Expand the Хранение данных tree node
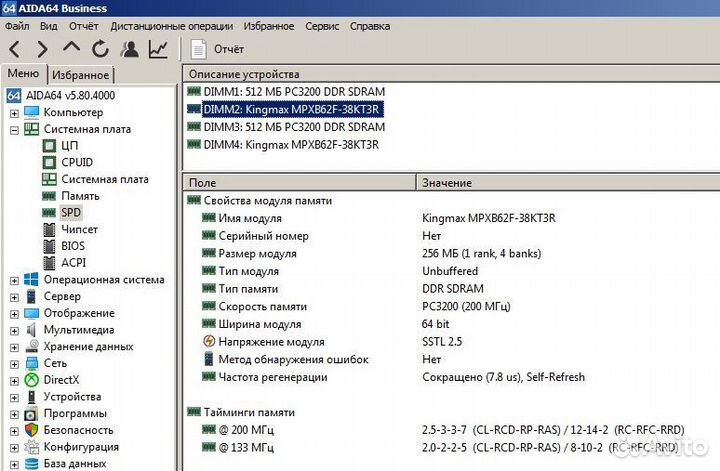The height and width of the screenshot is (471, 720). (14, 348)
